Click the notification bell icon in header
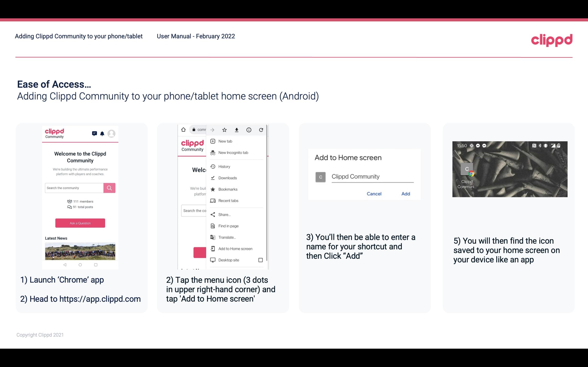 tap(103, 134)
